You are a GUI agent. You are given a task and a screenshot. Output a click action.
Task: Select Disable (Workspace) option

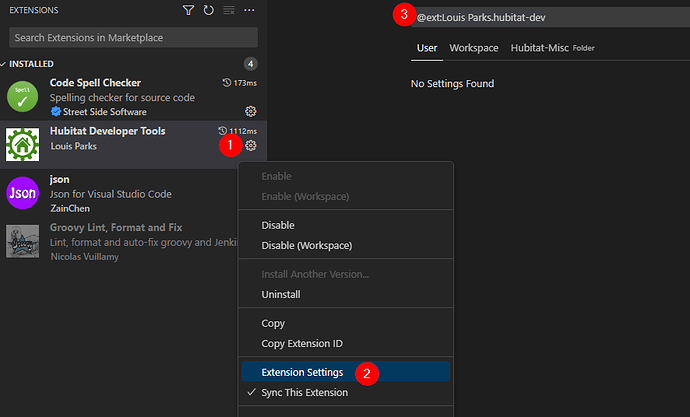tap(307, 245)
